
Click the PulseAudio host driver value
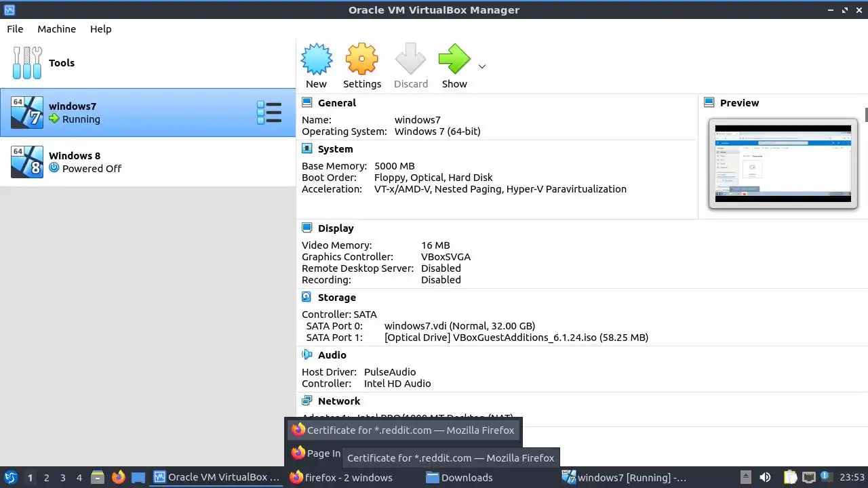click(x=390, y=372)
